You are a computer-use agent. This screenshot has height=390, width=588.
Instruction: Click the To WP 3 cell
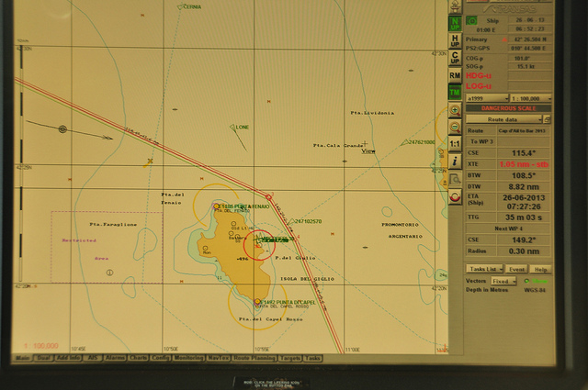click(481, 141)
